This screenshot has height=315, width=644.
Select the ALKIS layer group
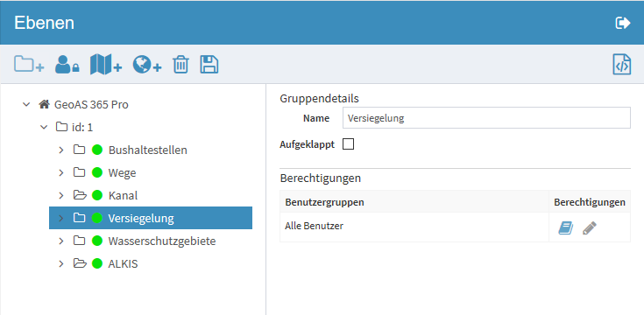tap(123, 263)
